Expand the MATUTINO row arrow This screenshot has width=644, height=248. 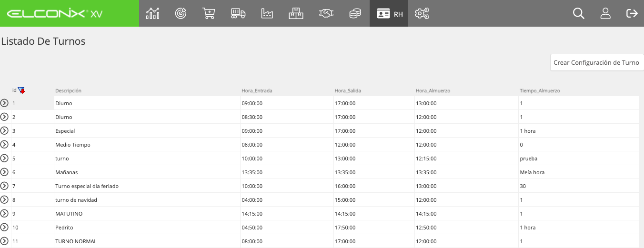click(x=5, y=213)
